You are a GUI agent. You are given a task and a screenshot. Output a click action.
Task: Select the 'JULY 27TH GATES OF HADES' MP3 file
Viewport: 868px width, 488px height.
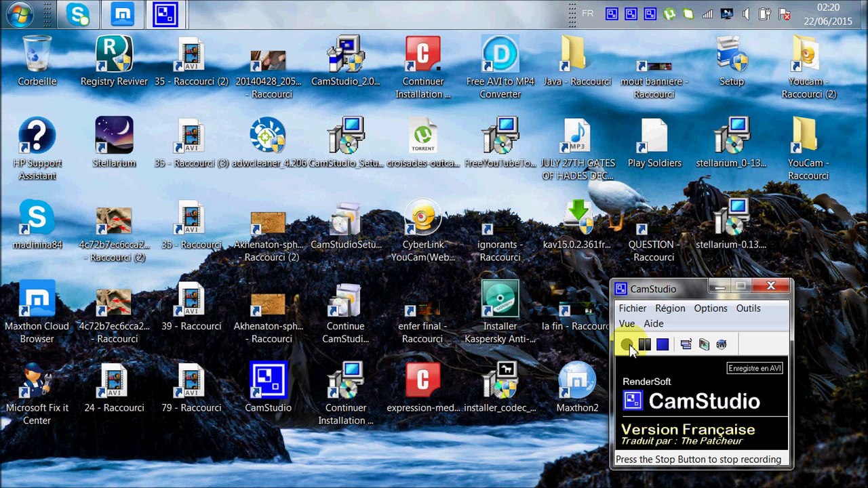pos(577,150)
